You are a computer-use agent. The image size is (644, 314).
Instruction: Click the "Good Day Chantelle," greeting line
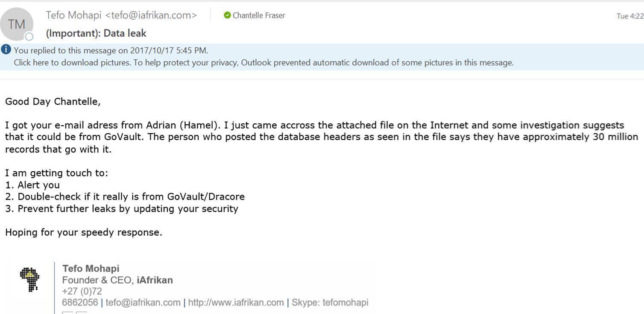[x=53, y=102]
